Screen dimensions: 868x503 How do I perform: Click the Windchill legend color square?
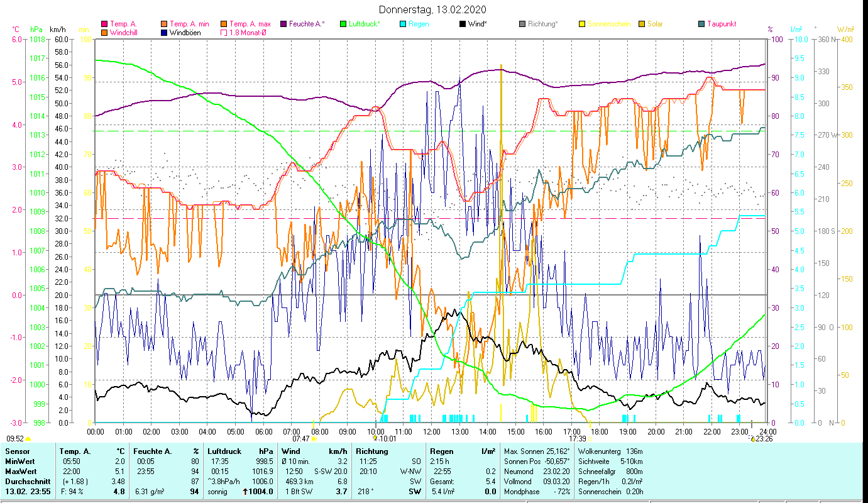click(x=104, y=33)
